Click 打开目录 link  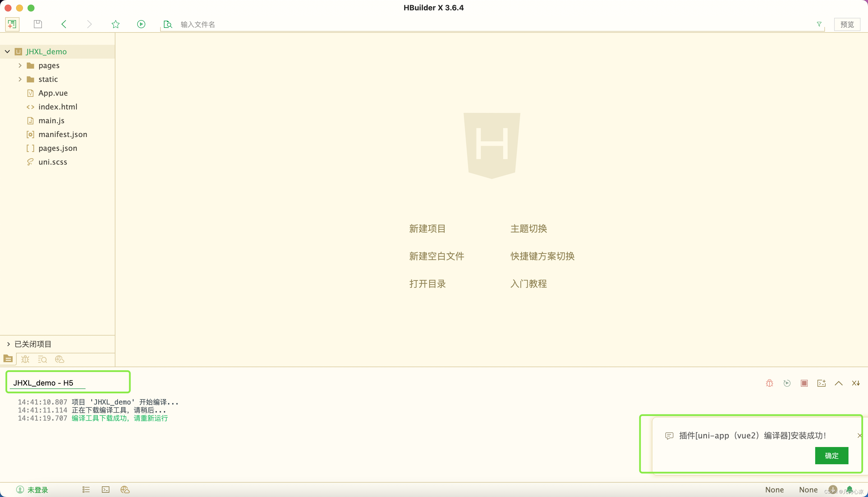pos(427,284)
